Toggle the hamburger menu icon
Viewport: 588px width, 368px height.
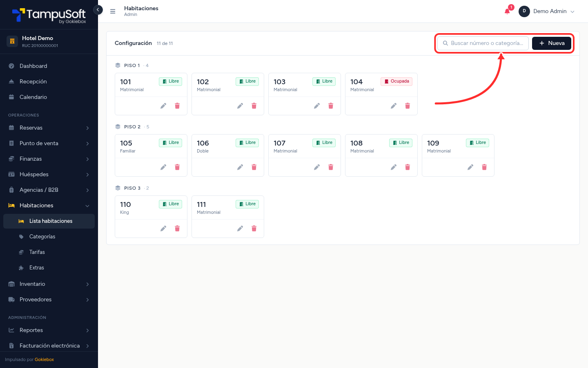tap(113, 11)
